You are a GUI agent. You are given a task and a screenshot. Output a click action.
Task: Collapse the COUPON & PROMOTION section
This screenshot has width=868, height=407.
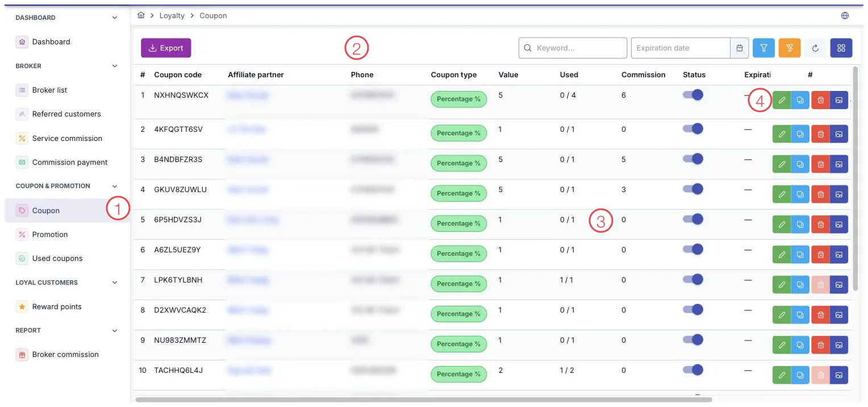[x=115, y=186]
